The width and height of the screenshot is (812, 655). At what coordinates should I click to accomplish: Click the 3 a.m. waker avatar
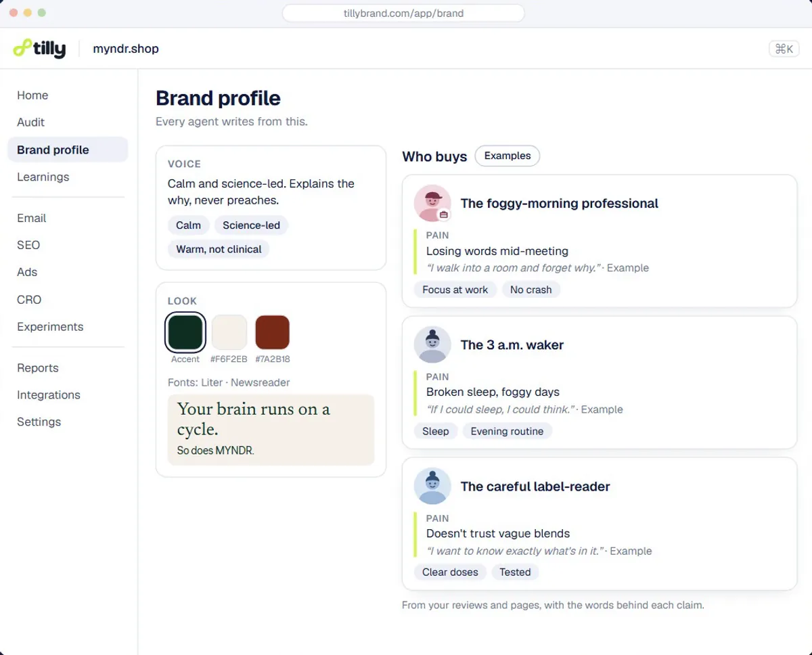[432, 344]
